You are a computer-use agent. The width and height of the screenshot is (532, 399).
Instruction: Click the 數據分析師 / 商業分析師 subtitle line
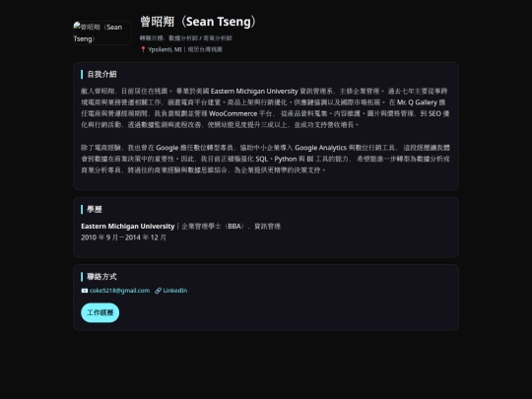coord(185,38)
